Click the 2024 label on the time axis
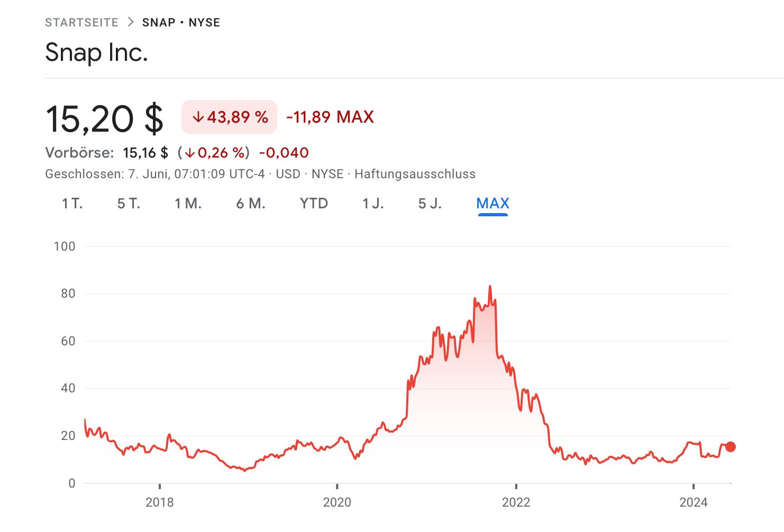Image resolution: width=784 pixels, height=532 pixels. (x=693, y=502)
